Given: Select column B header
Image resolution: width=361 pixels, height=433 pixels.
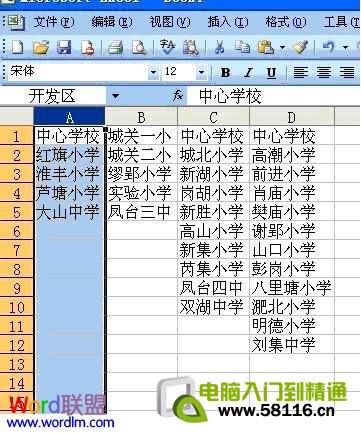Looking at the screenshot, I should [x=141, y=117].
